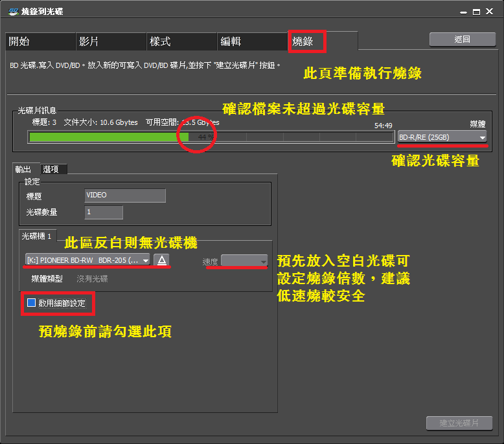Click the eject disc tray icon
Viewport: 504px width, 444px height.
click(x=162, y=260)
